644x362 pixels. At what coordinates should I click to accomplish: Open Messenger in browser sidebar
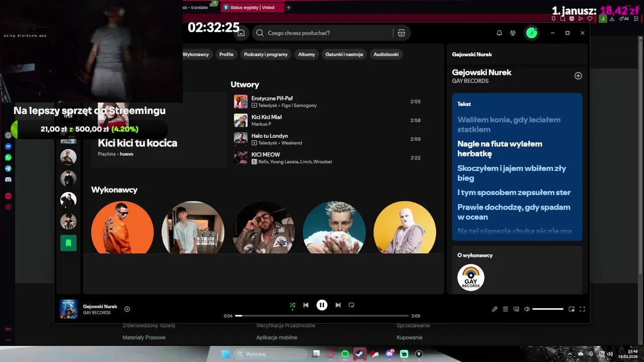(8, 146)
